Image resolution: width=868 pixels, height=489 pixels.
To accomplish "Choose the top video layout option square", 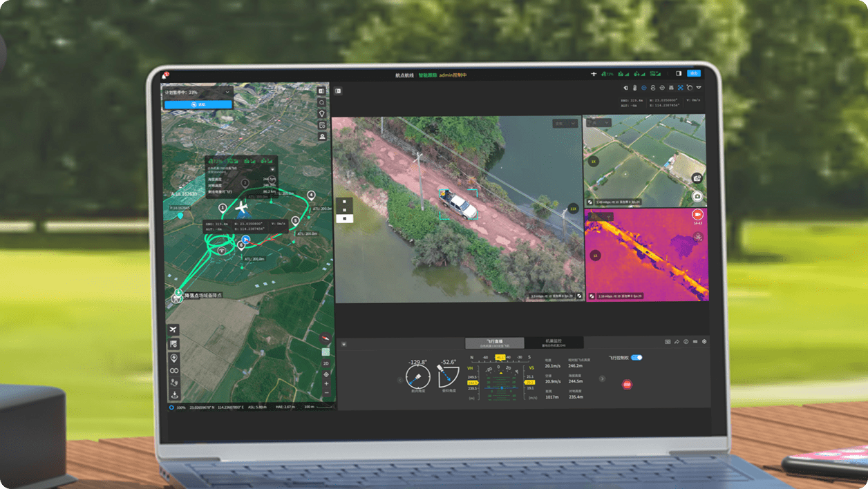I will [344, 203].
